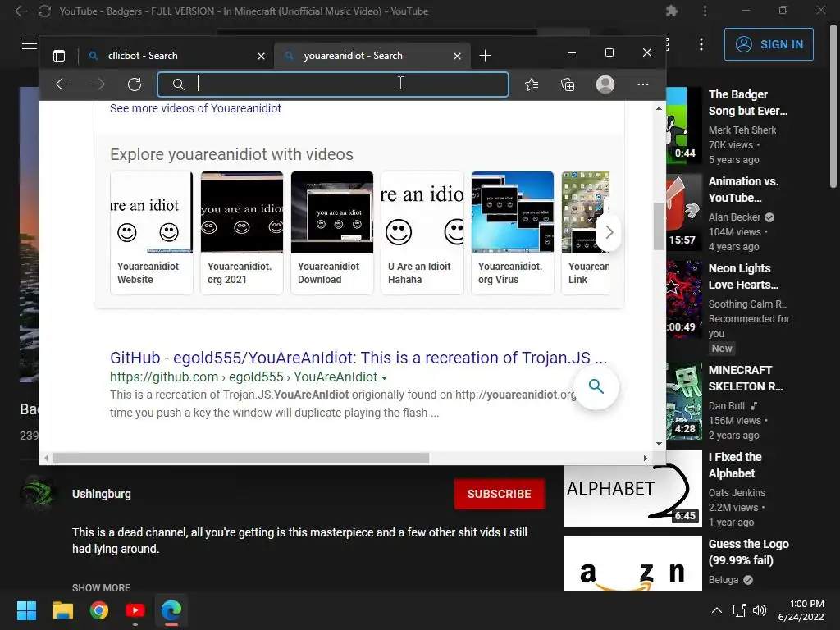This screenshot has height=630, width=840.
Task: Switch to youareanidiot - Search tab
Action: [372, 56]
